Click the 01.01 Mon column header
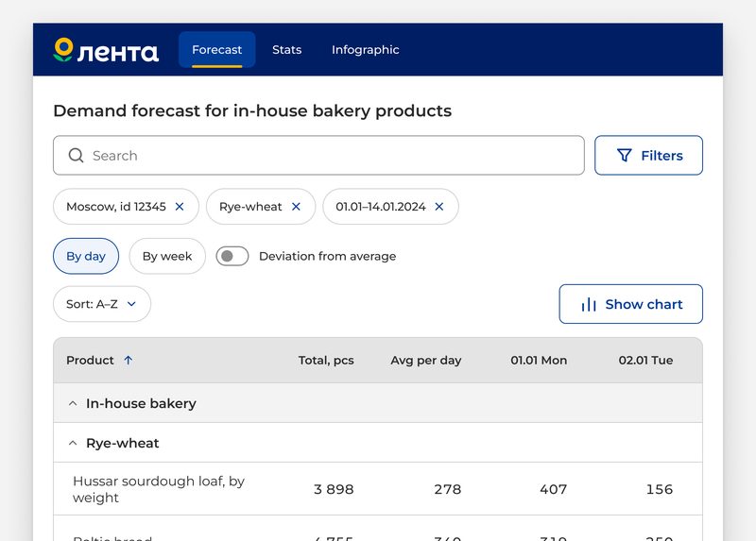Viewport: 756px width, 541px height. (x=539, y=360)
